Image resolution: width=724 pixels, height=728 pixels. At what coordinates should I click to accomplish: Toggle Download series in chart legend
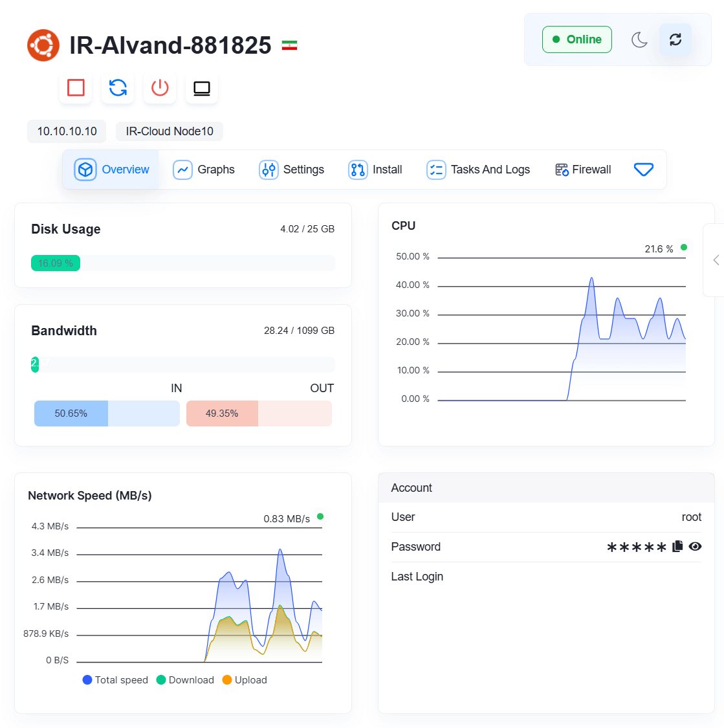point(185,680)
